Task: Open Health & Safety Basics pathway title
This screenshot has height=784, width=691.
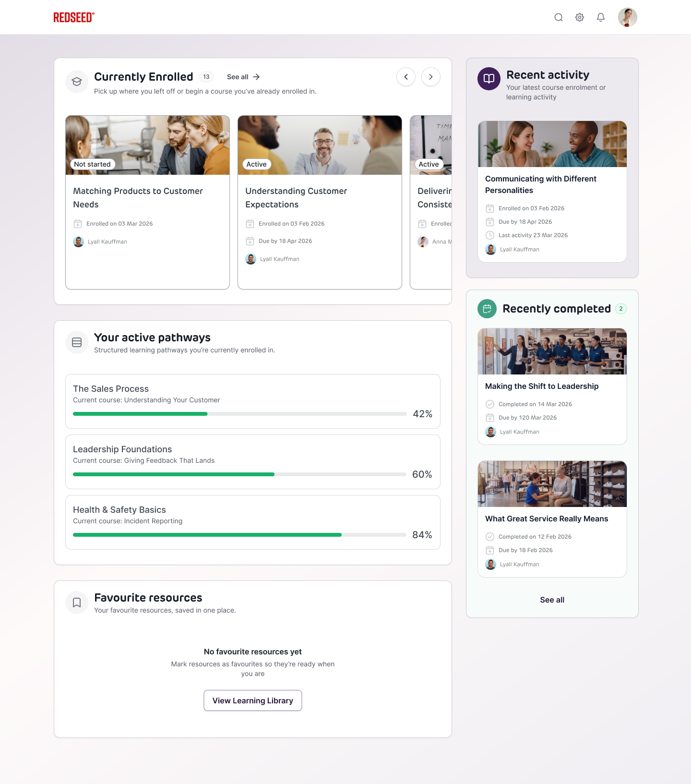Action: (x=119, y=510)
